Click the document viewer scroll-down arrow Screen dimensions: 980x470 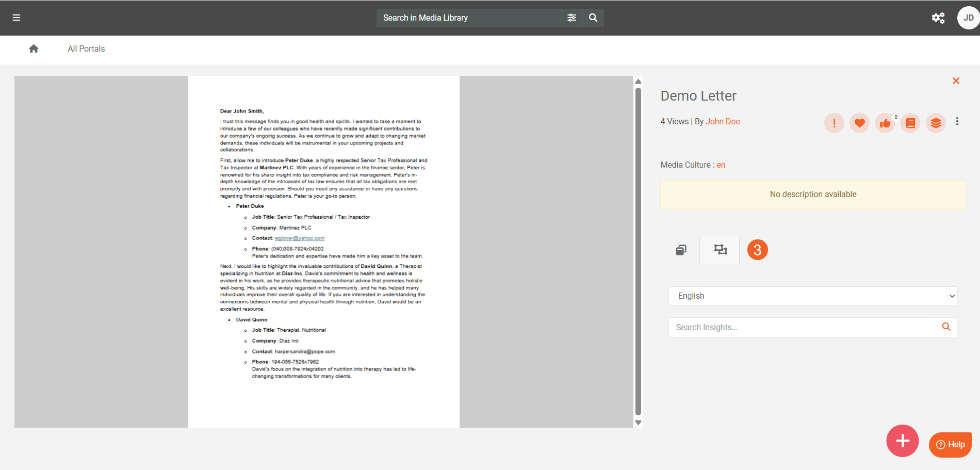pos(638,423)
